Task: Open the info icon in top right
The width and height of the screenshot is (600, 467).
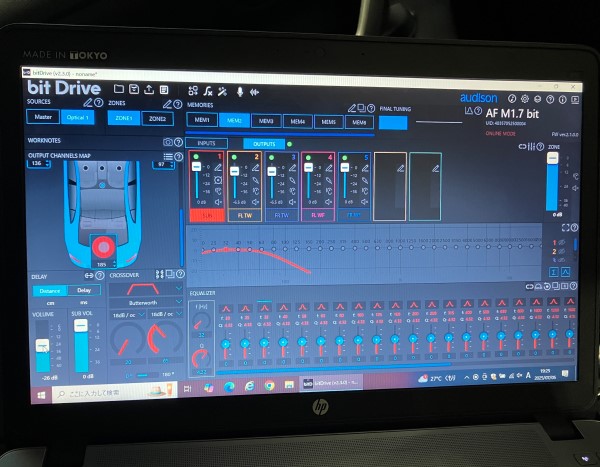Action: click(562, 100)
